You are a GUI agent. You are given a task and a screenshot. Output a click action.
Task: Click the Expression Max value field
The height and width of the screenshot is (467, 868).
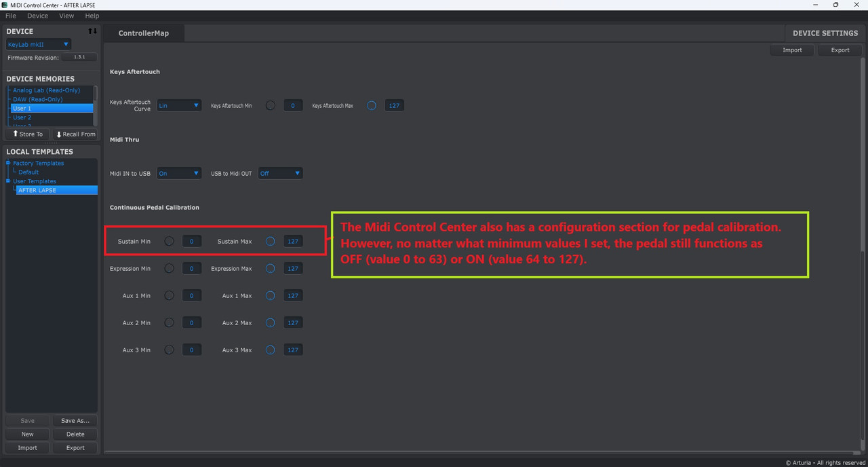(x=293, y=268)
